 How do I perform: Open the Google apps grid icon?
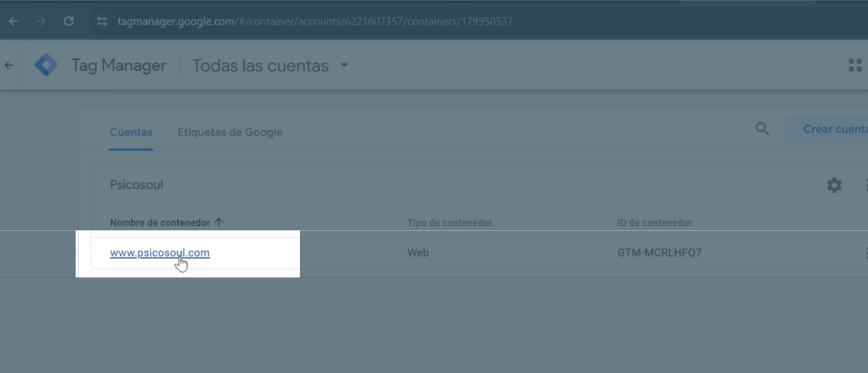[x=855, y=65]
